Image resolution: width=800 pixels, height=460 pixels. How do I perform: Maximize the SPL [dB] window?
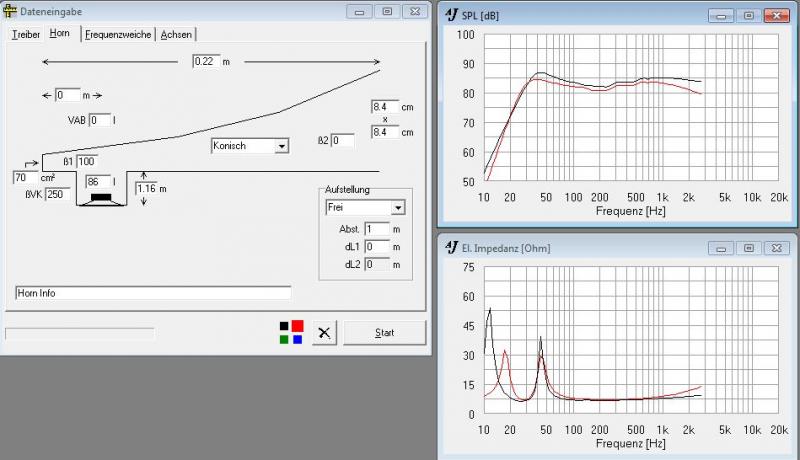point(749,16)
